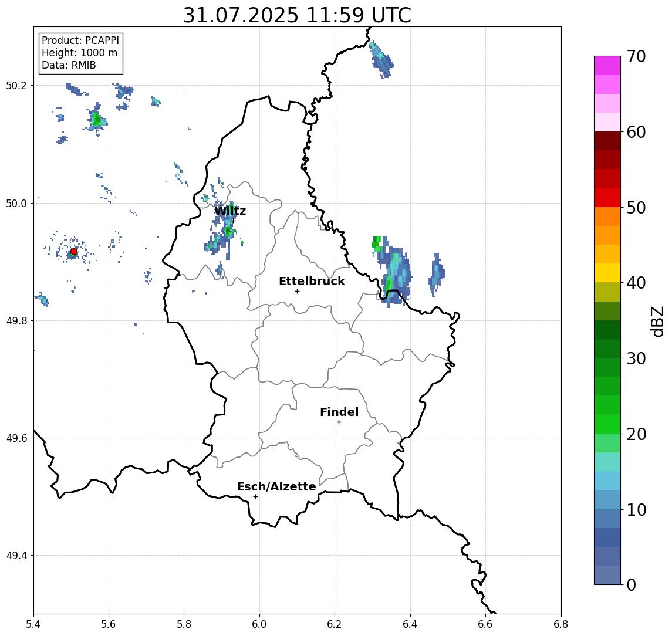The width and height of the screenshot is (672, 636).
Task: Click the Wiltz city label
Action: [230, 211]
